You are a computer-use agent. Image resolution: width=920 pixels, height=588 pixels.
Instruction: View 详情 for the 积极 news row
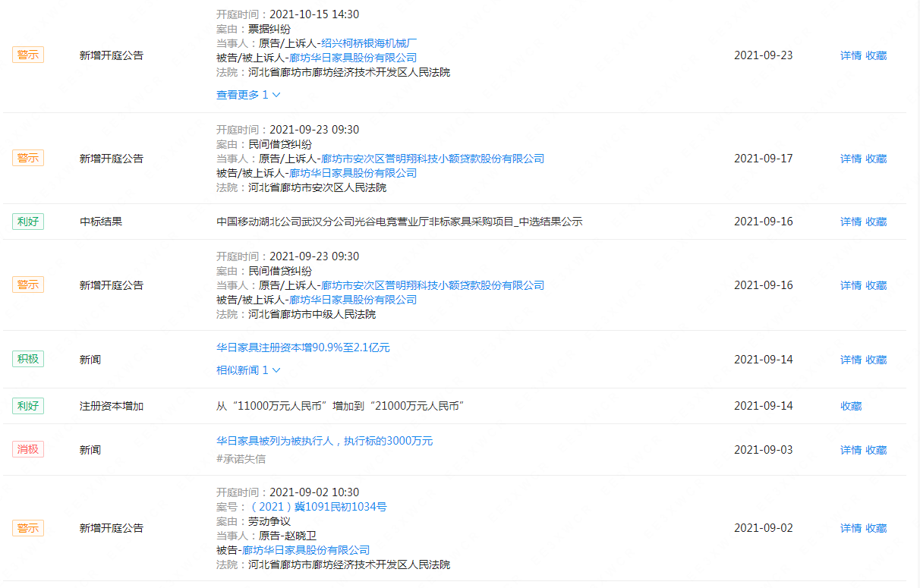point(851,360)
